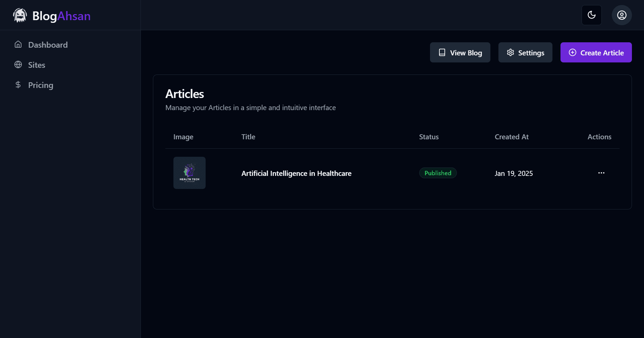Click the Artificial Intelligence in Healthcare title
644x338 pixels.
tap(297, 173)
